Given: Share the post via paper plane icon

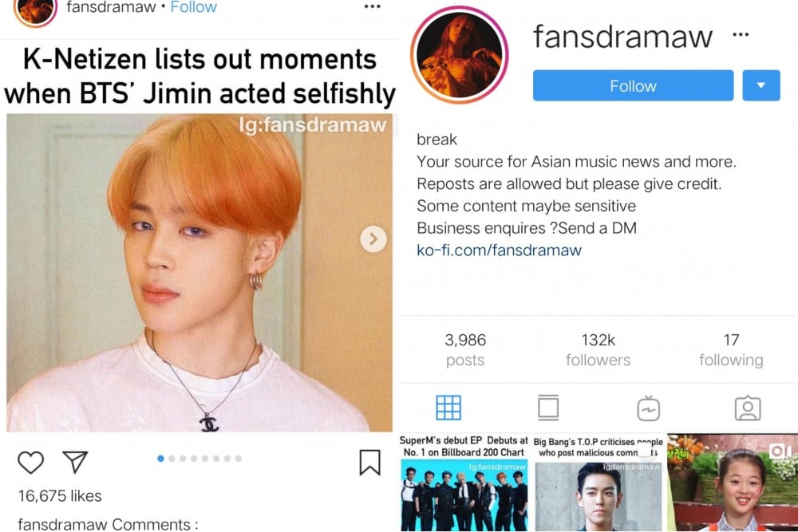Looking at the screenshot, I should click(x=75, y=462).
